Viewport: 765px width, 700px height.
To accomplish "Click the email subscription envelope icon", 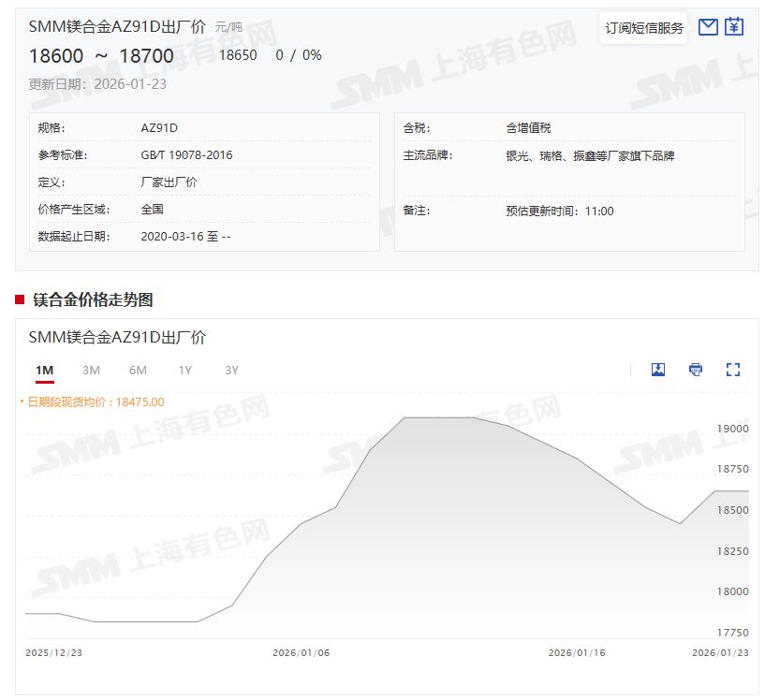I will pyautogui.click(x=708, y=27).
